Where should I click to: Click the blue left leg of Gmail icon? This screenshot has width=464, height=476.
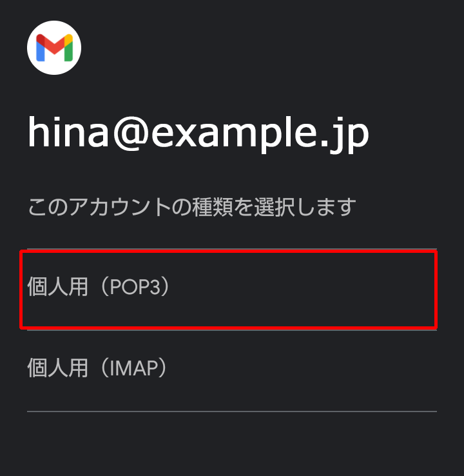41,52
